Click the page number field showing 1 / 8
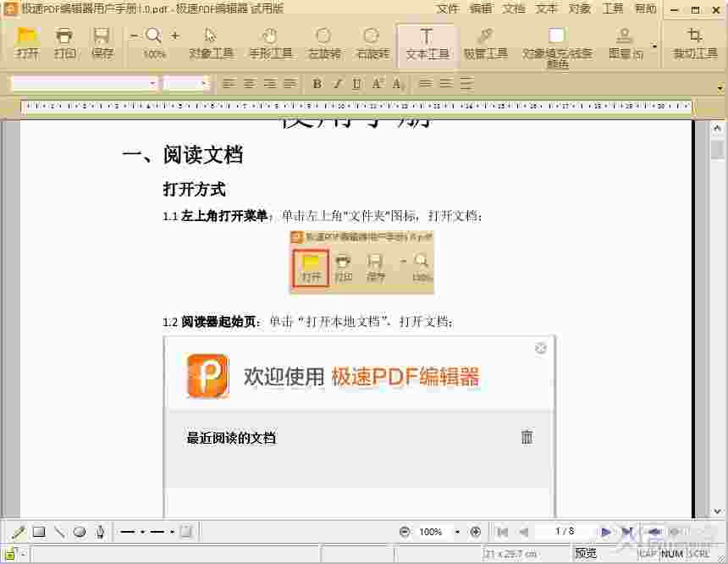The image size is (728, 564). pyautogui.click(x=564, y=531)
